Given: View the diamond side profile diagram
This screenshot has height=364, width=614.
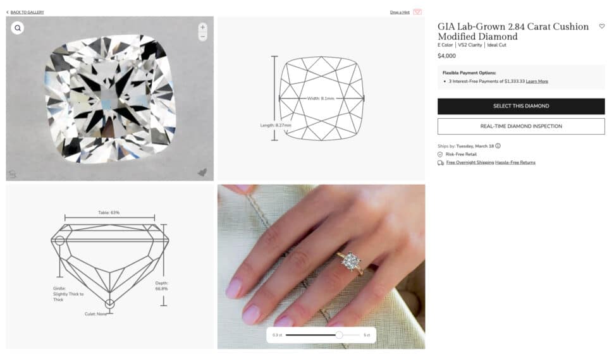Looking at the screenshot, I should [109, 267].
